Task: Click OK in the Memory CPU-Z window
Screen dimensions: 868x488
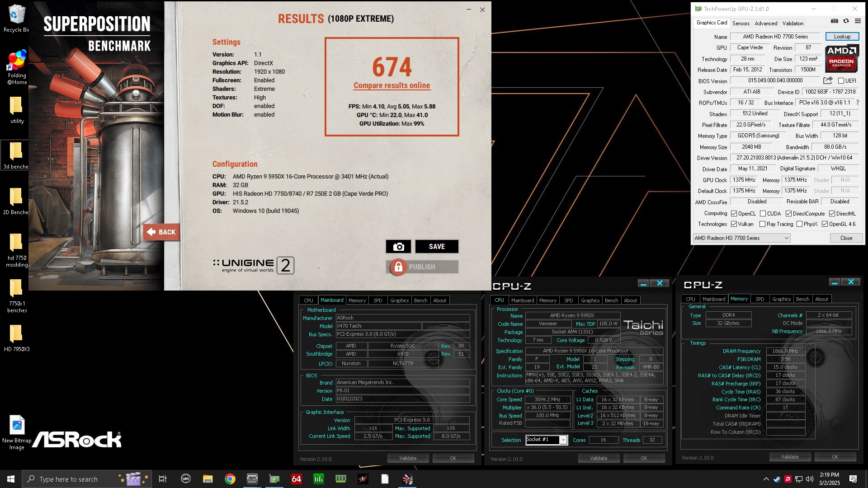Action: pos(835,457)
